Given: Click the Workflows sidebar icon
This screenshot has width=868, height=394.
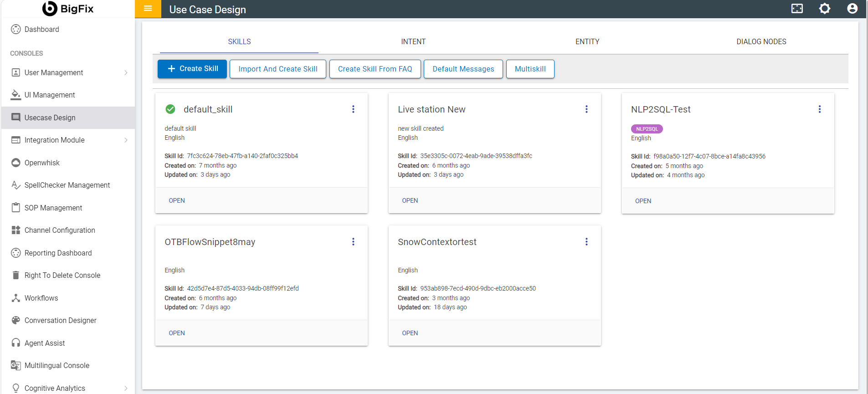Looking at the screenshot, I should click(16, 298).
